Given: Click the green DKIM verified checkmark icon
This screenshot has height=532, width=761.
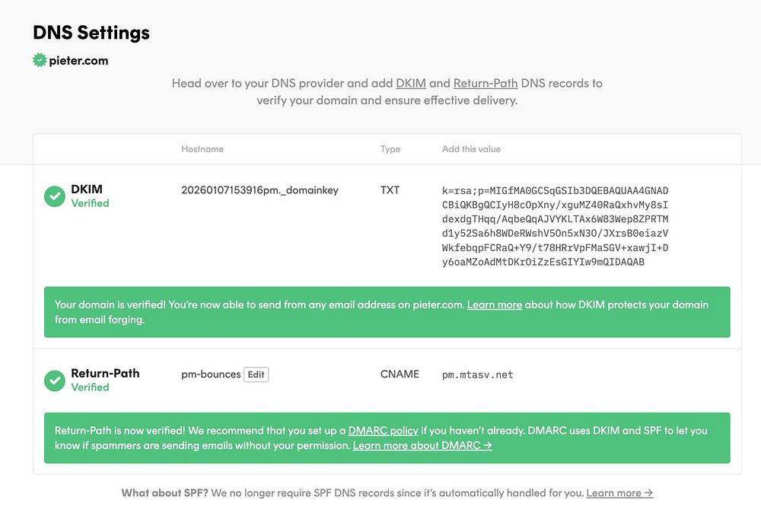Looking at the screenshot, I should [x=54, y=196].
